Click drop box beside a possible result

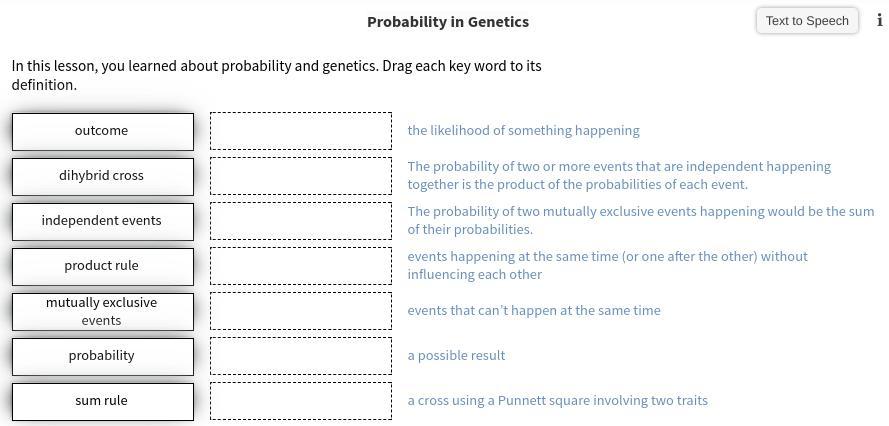(300, 356)
